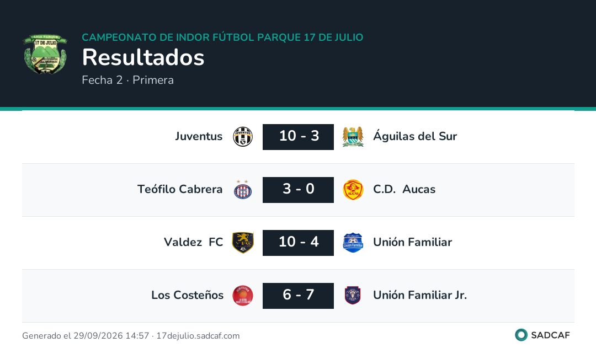Click the Resultados heading
The width and height of the screenshot is (596, 364).
(143, 57)
